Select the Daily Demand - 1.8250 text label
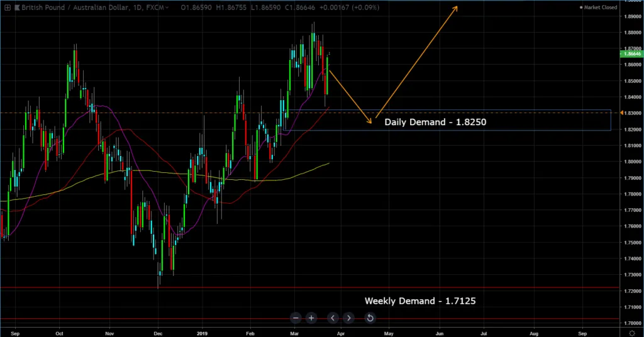 click(435, 122)
